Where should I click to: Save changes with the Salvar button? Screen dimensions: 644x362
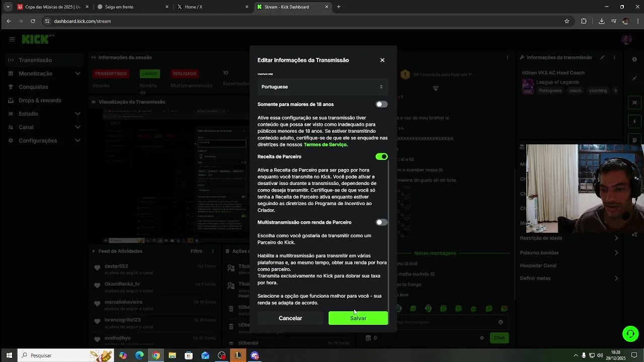[x=358, y=318]
